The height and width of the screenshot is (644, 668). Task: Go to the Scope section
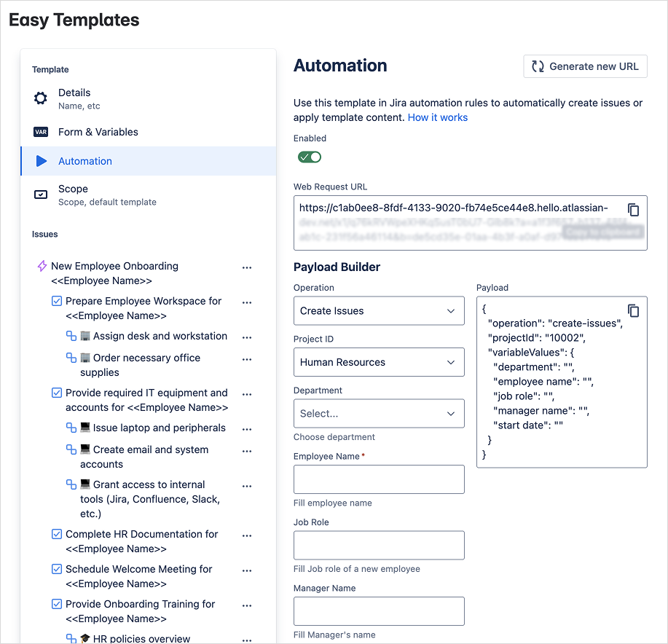(73, 195)
